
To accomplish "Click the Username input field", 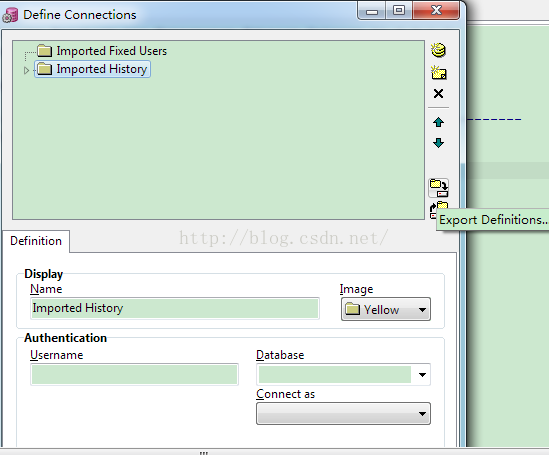I will [134, 374].
